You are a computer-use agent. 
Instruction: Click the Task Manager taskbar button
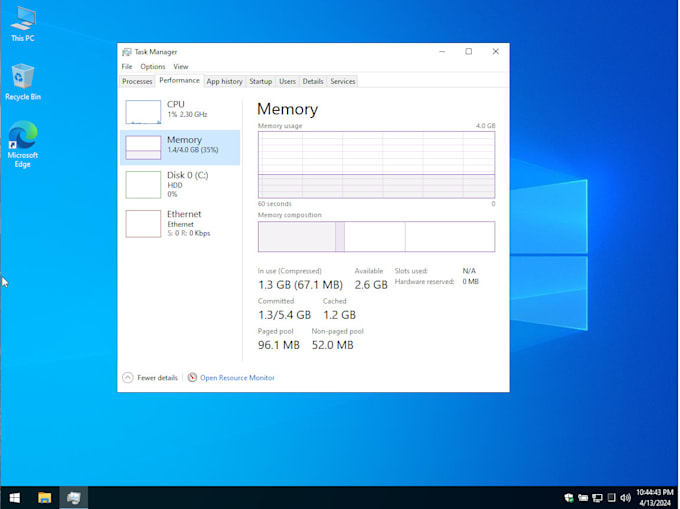click(73, 497)
